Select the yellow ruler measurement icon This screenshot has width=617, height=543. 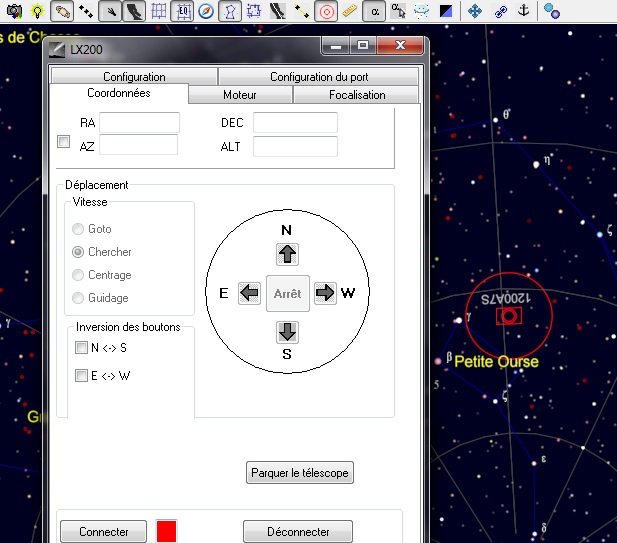tap(349, 11)
